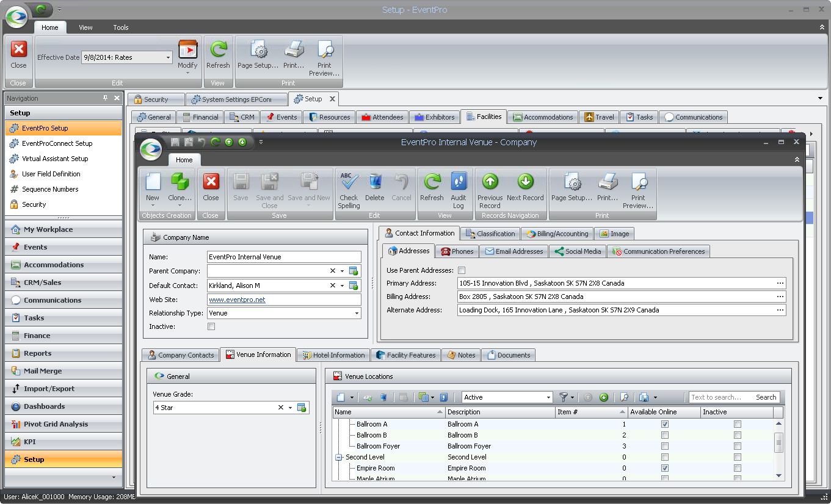Open Billing Address editor ellipsis button
The image size is (831, 504).
[780, 297]
